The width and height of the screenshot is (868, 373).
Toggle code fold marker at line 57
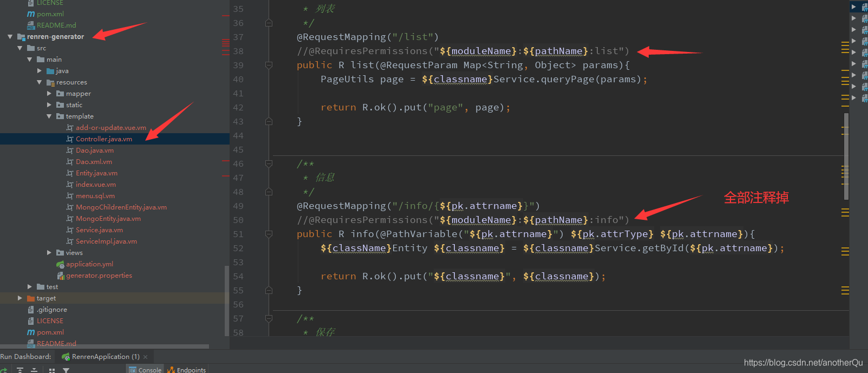point(269,319)
